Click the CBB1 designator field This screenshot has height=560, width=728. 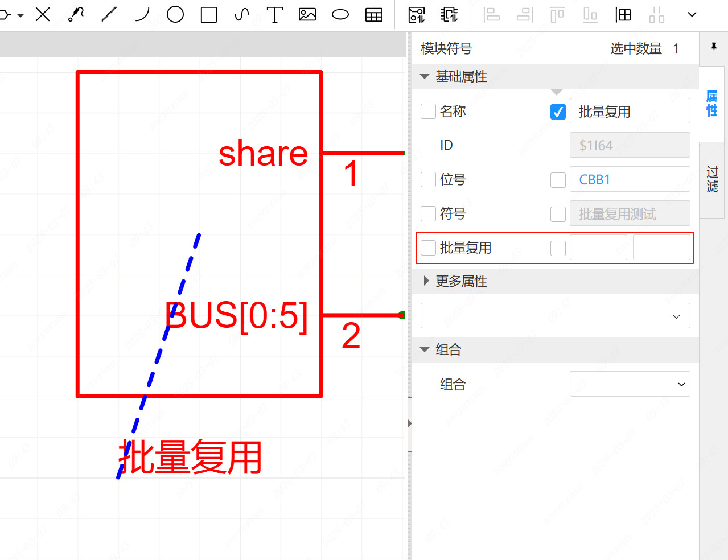pyautogui.click(x=630, y=180)
